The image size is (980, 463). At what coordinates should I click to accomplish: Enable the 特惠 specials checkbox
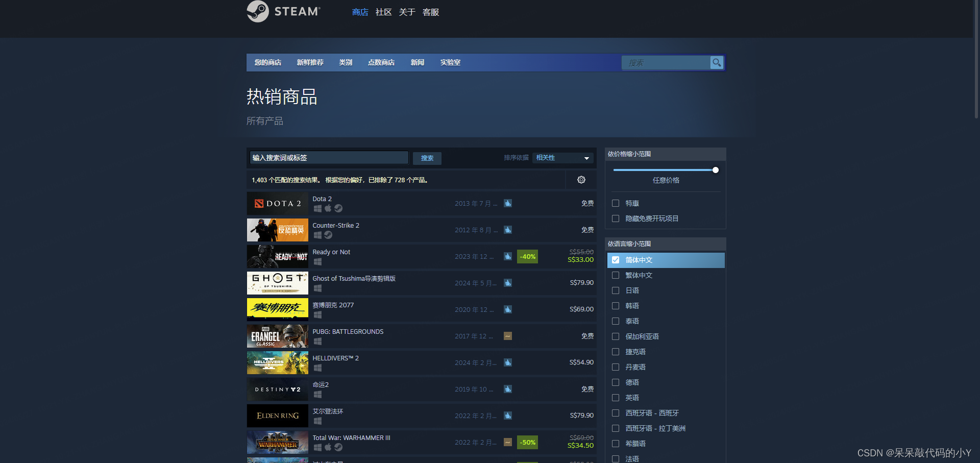click(x=616, y=203)
